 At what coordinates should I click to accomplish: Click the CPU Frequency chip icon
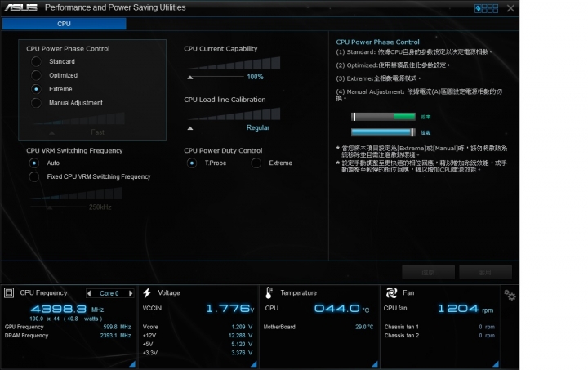click(x=9, y=292)
